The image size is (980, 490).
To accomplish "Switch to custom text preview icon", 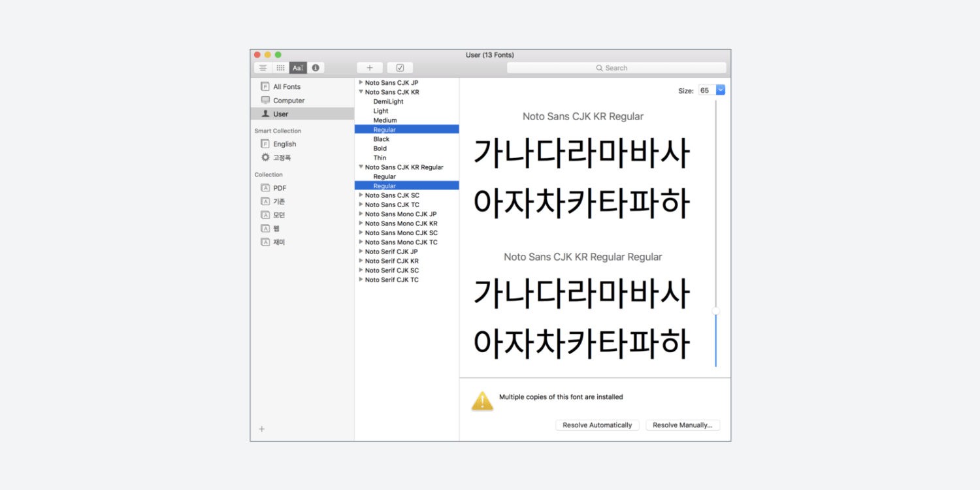I will pyautogui.click(x=298, y=68).
